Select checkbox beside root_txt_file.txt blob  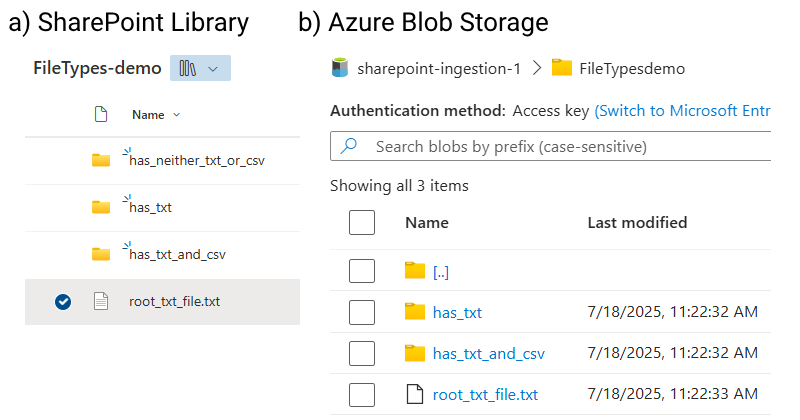[x=362, y=394]
